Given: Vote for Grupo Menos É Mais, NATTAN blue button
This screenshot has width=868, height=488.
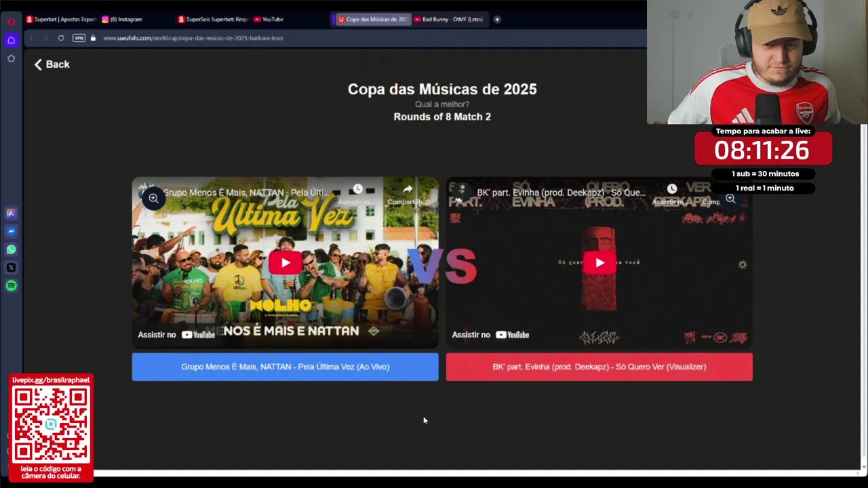Looking at the screenshot, I should (x=285, y=367).
